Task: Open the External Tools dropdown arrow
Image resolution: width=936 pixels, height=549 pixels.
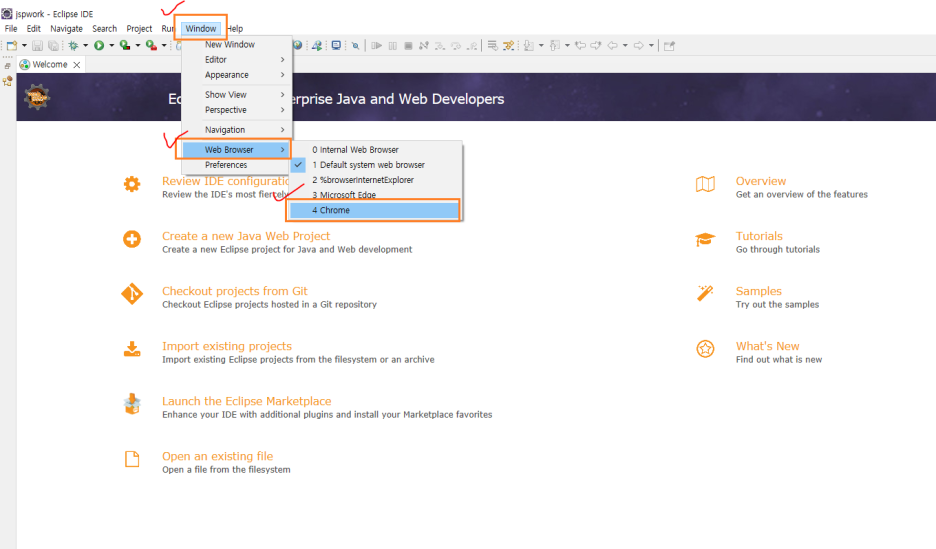Action: (x=164, y=45)
